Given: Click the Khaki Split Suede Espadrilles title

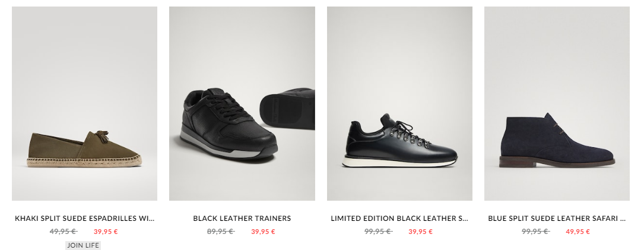Looking at the screenshot, I should pyautogui.click(x=85, y=219).
